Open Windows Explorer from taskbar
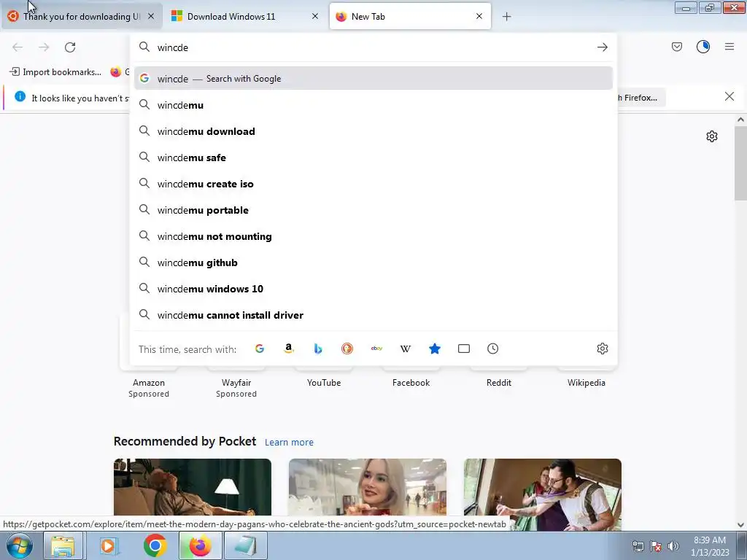Viewport: 747px width, 560px height. (63, 545)
